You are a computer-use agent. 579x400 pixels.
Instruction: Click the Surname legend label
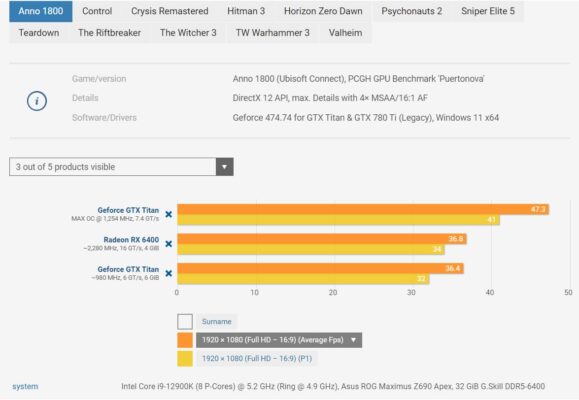(x=216, y=322)
